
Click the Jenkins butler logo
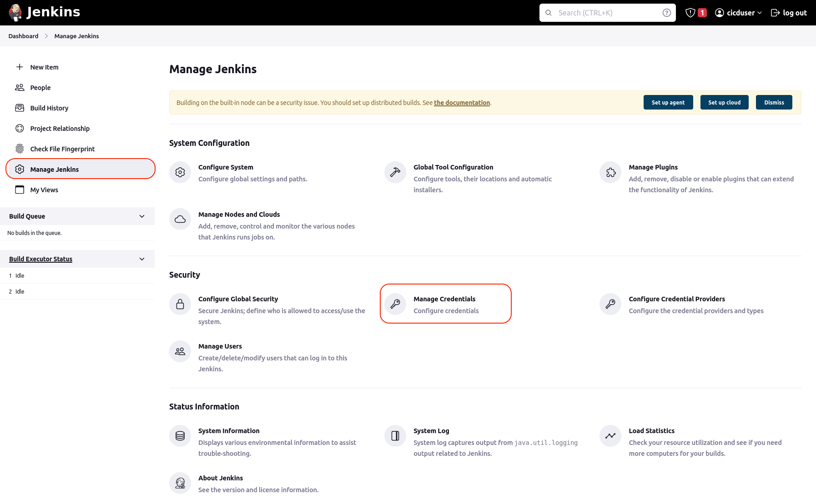point(15,13)
